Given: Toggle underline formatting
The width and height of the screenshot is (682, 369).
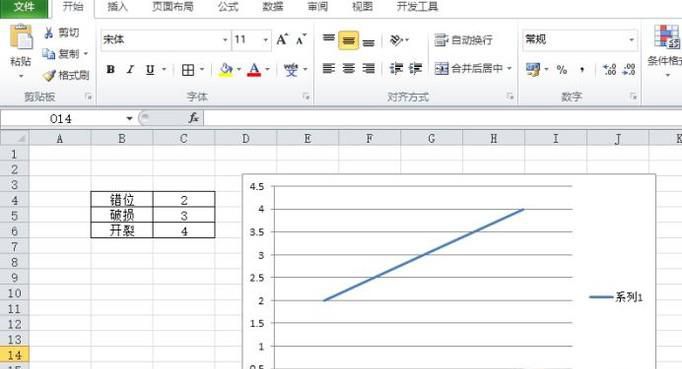Looking at the screenshot, I should (x=150, y=69).
